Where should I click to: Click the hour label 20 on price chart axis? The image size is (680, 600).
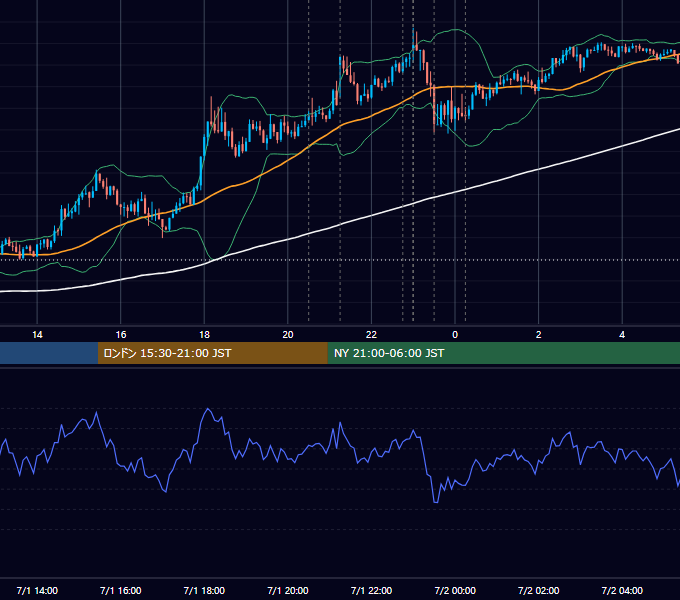[x=288, y=335]
